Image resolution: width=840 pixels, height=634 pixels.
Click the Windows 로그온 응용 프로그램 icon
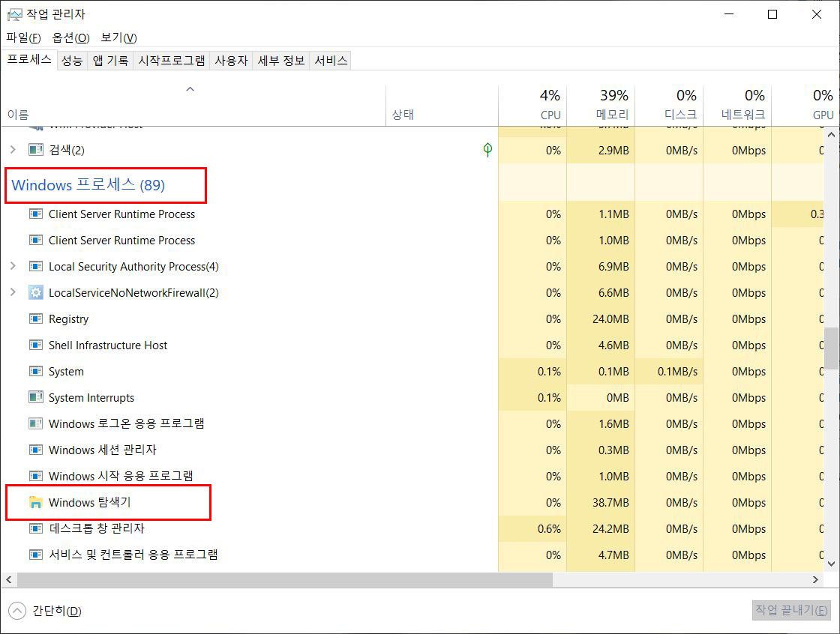click(36, 423)
